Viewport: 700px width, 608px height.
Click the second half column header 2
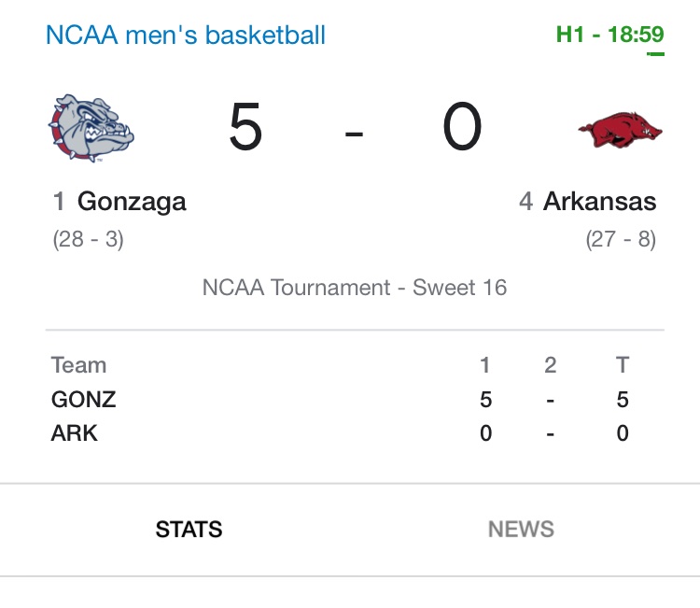(x=551, y=365)
